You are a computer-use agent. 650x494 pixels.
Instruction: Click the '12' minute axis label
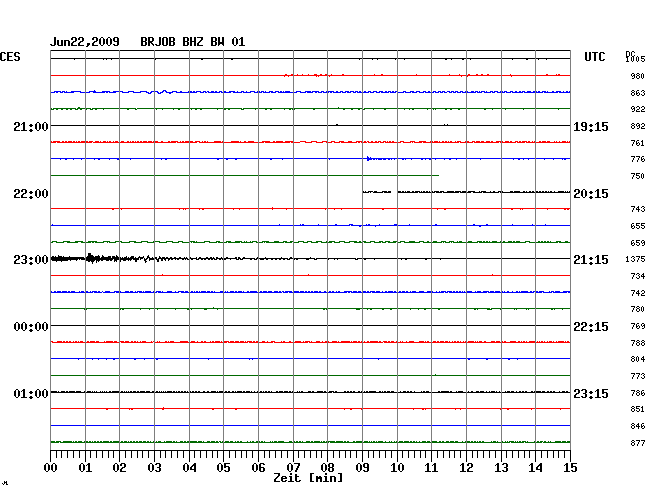(466, 467)
